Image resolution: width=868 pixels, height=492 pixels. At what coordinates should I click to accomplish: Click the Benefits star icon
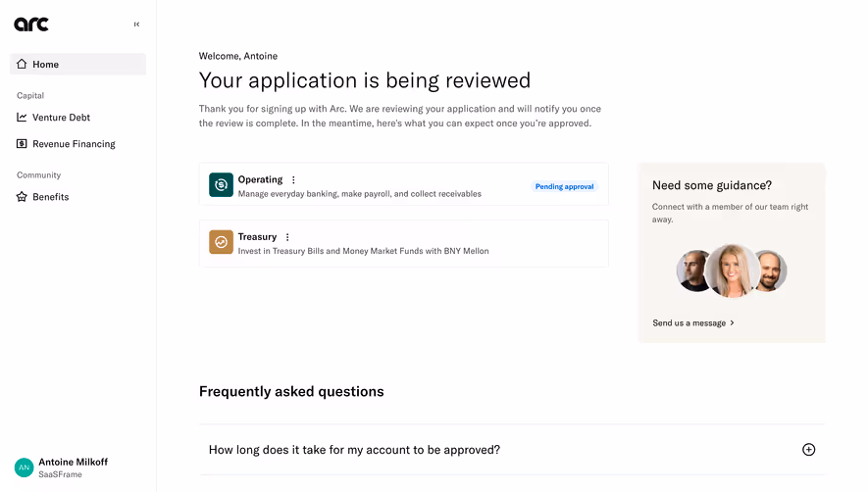(22, 196)
